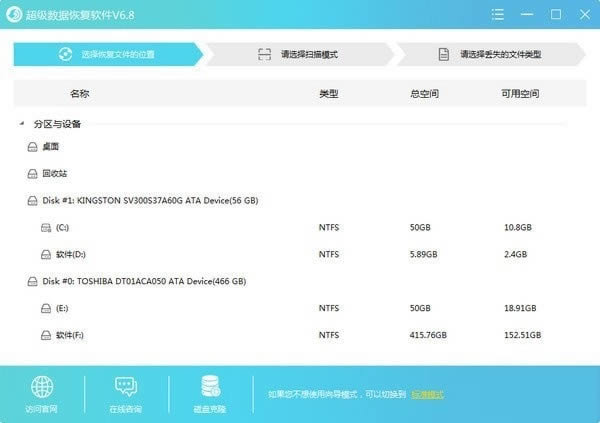Click the 总空间 column header

pyautogui.click(x=424, y=93)
